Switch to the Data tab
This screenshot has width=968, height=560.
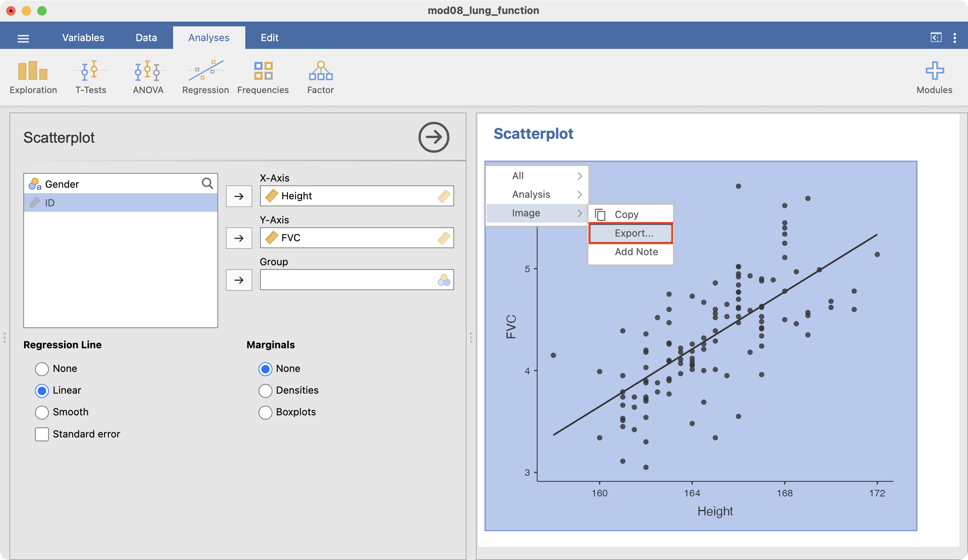point(146,38)
